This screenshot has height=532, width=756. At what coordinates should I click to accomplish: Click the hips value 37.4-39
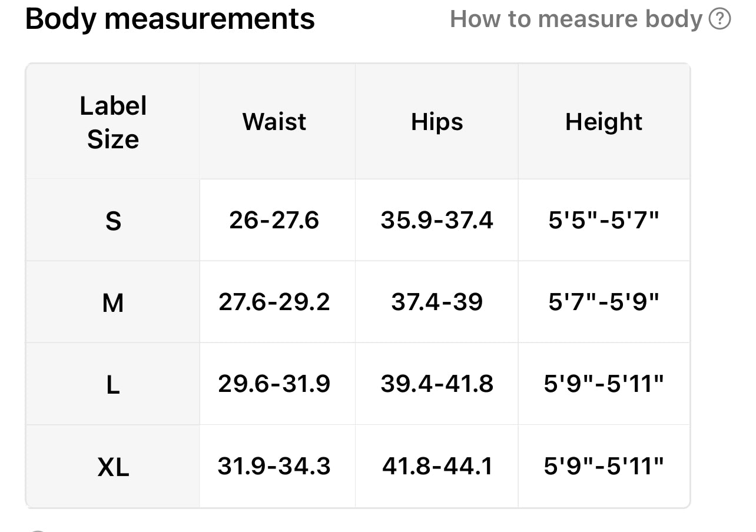tap(437, 302)
